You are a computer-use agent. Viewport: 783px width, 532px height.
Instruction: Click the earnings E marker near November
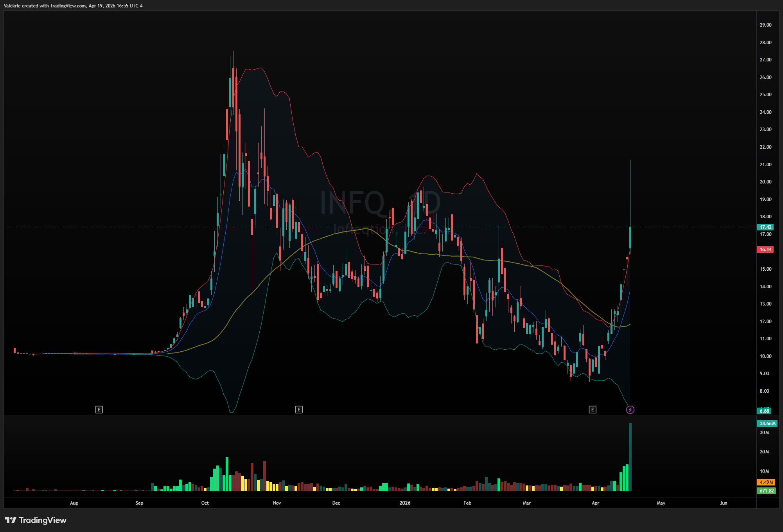299,410
